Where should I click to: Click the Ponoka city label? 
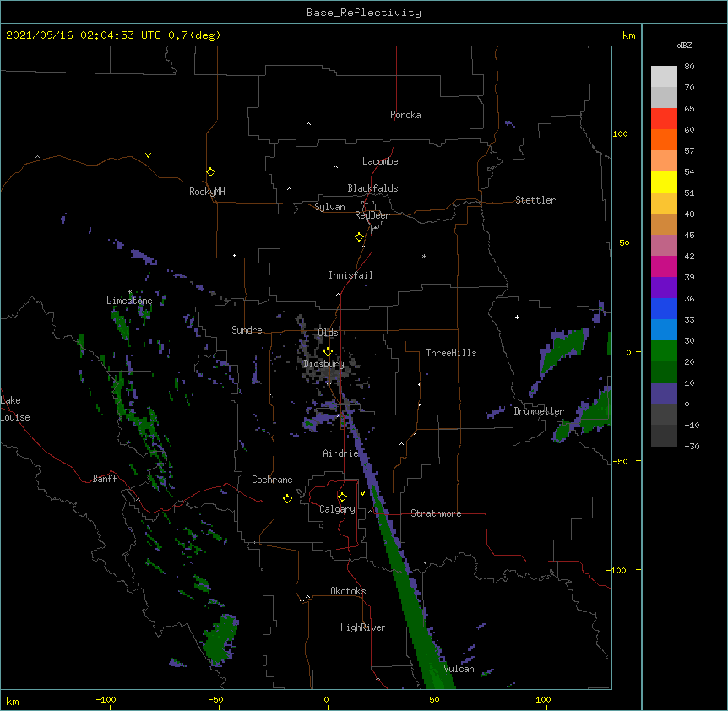pyautogui.click(x=405, y=115)
